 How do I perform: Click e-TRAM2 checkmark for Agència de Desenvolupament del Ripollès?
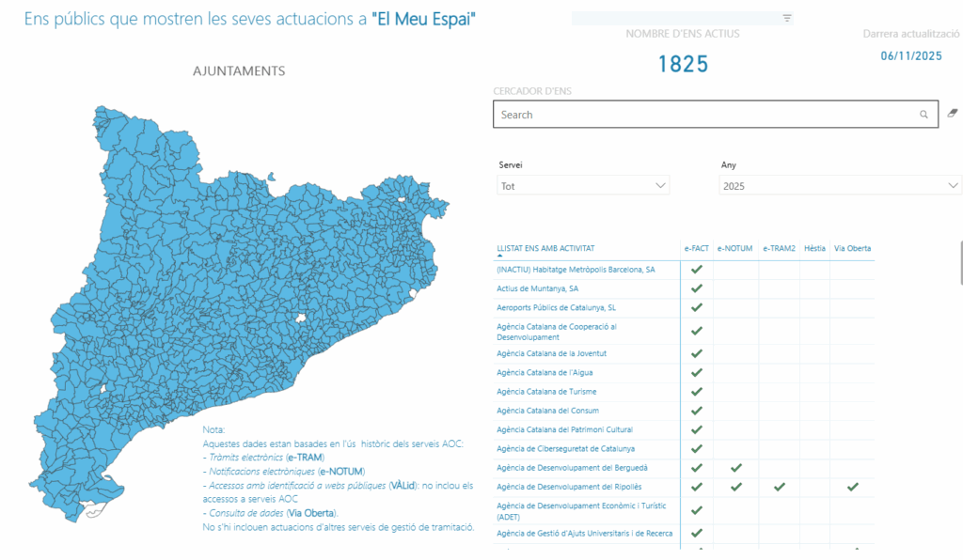[779, 487]
